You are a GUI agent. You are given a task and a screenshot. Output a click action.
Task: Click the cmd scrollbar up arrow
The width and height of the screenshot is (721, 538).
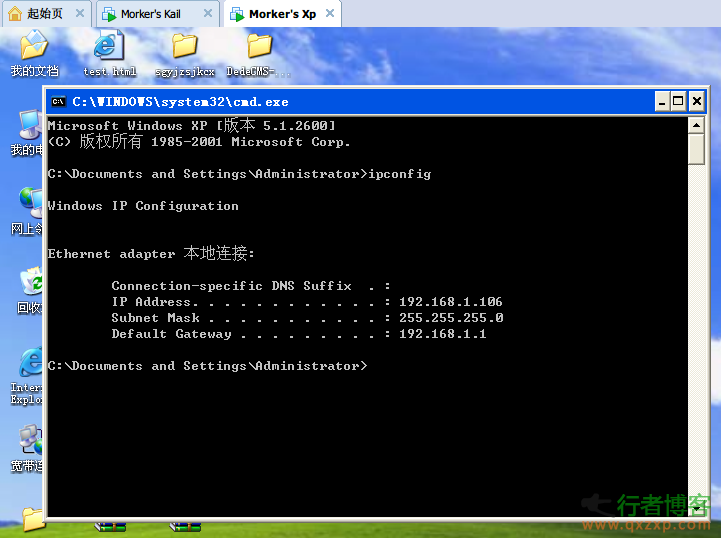696,126
